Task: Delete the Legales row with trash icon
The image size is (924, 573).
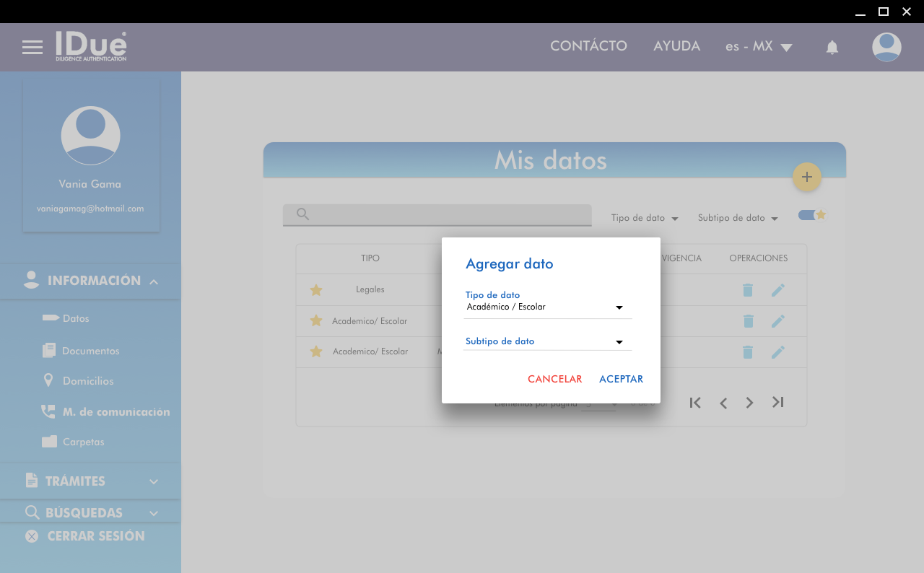Action: pos(747,290)
